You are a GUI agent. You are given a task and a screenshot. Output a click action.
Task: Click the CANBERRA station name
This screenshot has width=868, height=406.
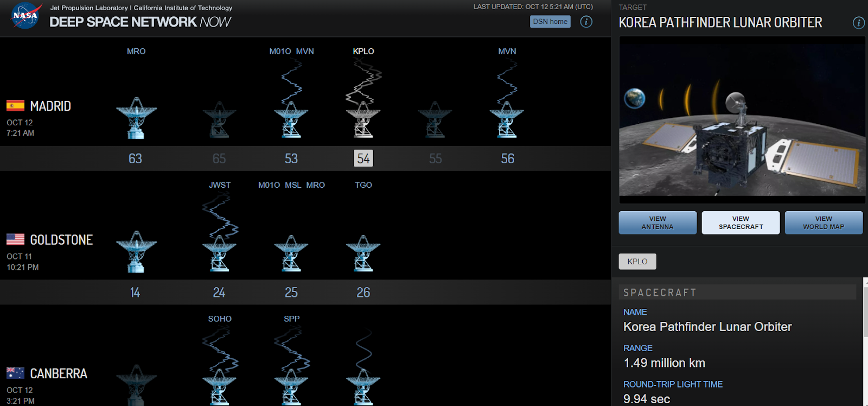point(59,373)
